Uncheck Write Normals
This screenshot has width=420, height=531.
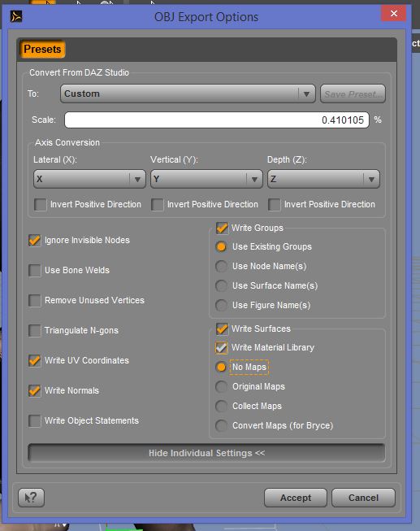click(34, 391)
